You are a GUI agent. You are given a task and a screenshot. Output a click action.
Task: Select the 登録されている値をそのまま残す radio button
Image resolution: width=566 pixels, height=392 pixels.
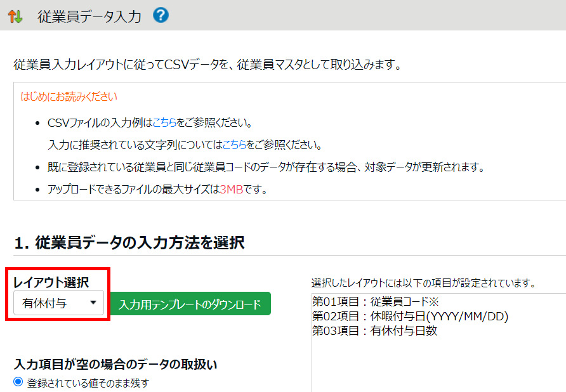coord(18,382)
